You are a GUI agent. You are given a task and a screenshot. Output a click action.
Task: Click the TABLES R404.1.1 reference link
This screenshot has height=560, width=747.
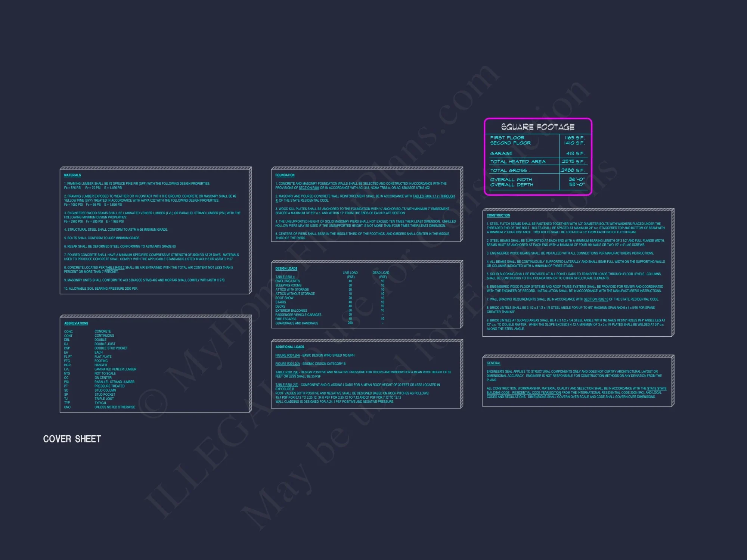[433, 196]
